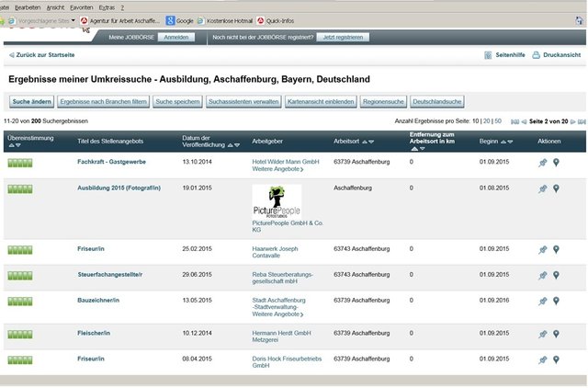This screenshot has width=588, height=388.
Task: Click the Seitenhilfe help icon
Action: point(488,55)
